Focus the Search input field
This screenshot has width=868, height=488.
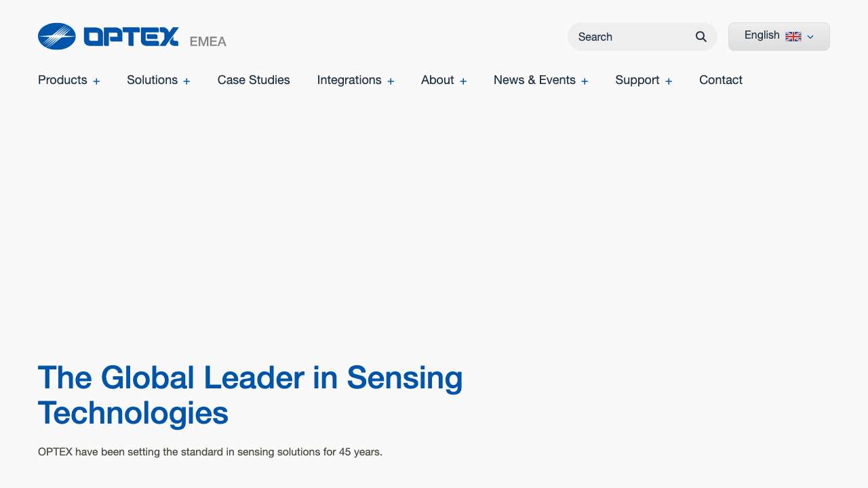[631, 37]
